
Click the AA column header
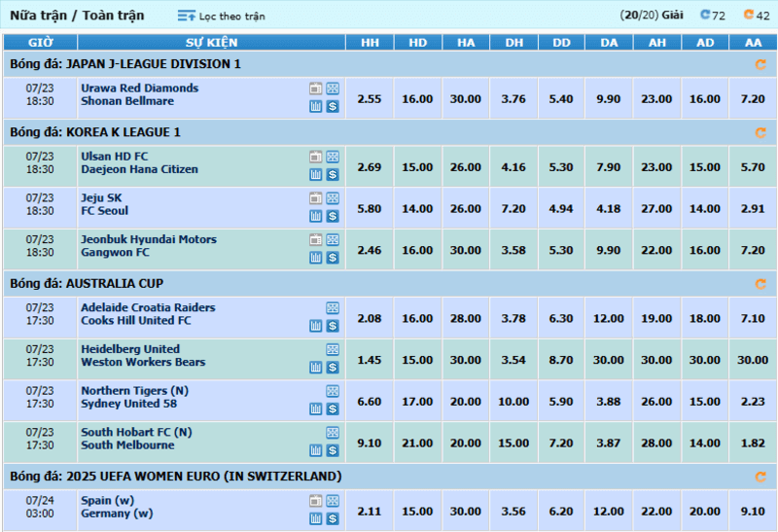[x=753, y=43]
